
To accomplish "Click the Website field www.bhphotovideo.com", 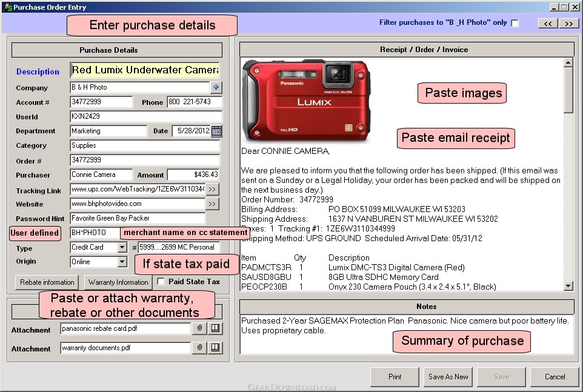I will pyautogui.click(x=138, y=204).
